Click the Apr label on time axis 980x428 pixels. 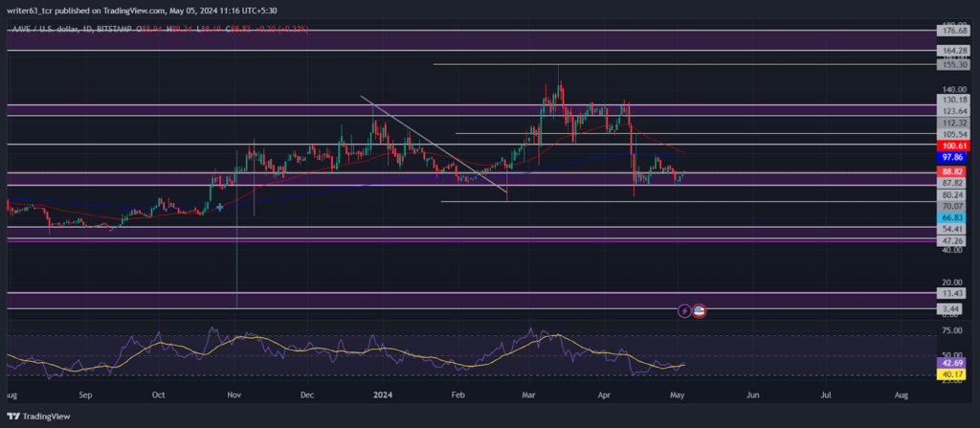(x=605, y=396)
